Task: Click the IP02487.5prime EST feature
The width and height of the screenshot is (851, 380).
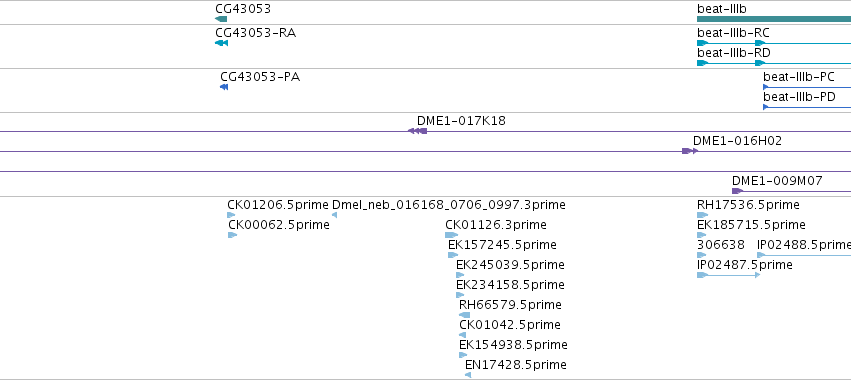Action: point(728,275)
